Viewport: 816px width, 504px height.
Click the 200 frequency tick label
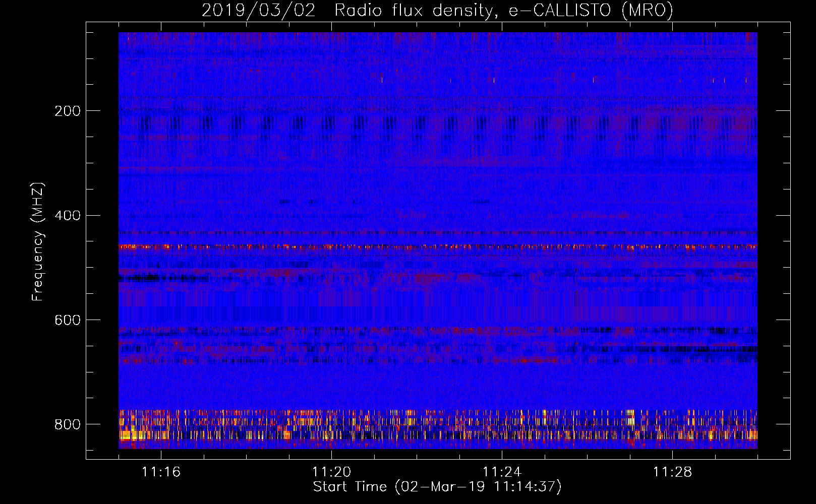(x=68, y=111)
